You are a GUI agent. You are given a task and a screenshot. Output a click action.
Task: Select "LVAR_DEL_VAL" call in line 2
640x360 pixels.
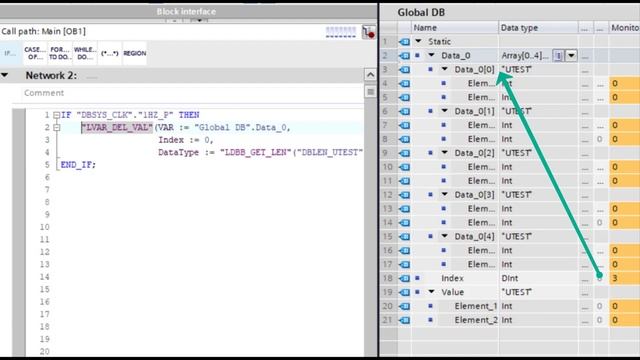pos(117,128)
